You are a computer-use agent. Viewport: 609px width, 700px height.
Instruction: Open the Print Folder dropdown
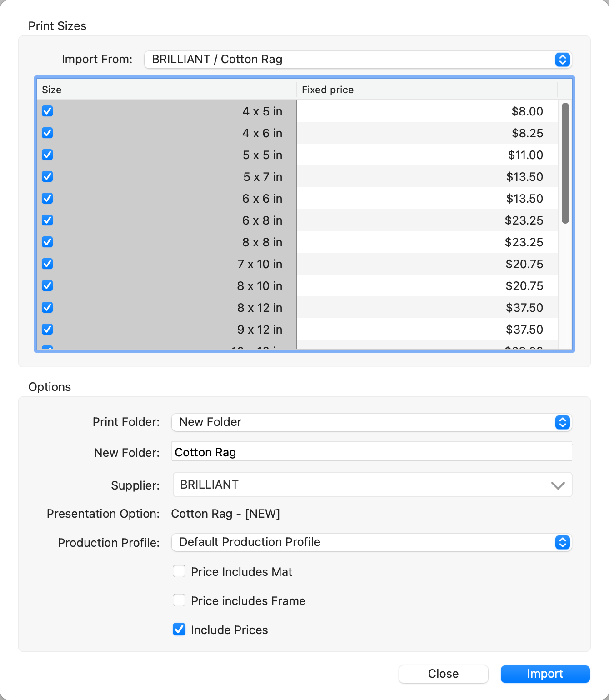pyautogui.click(x=371, y=422)
